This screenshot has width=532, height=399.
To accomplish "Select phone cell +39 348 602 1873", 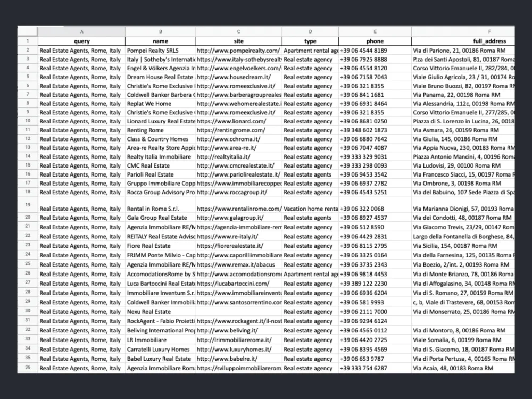I will 375,130.
